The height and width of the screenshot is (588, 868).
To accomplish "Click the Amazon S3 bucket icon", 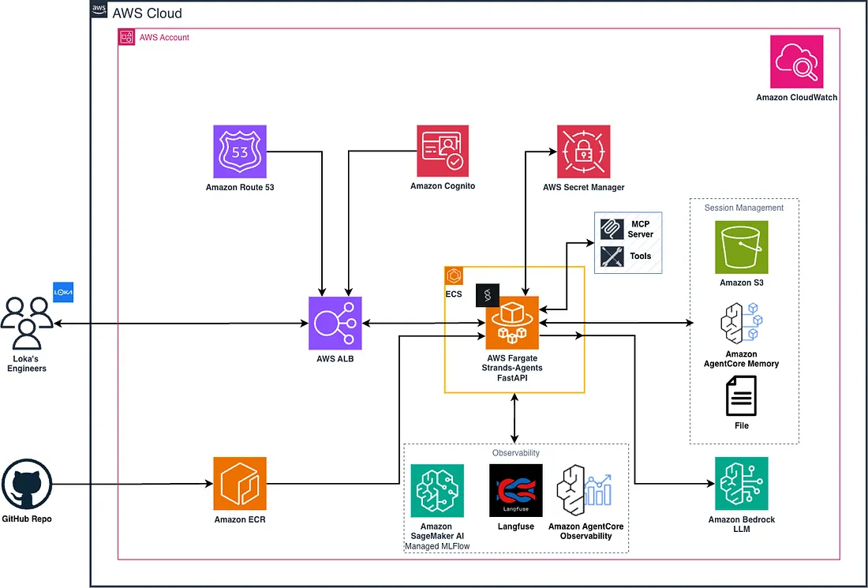I will click(x=741, y=248).
